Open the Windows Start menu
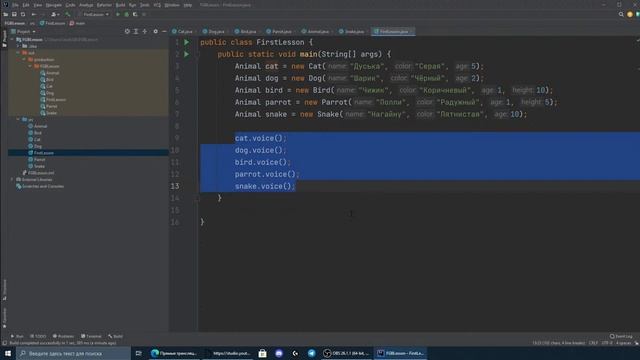 (8, 353)
